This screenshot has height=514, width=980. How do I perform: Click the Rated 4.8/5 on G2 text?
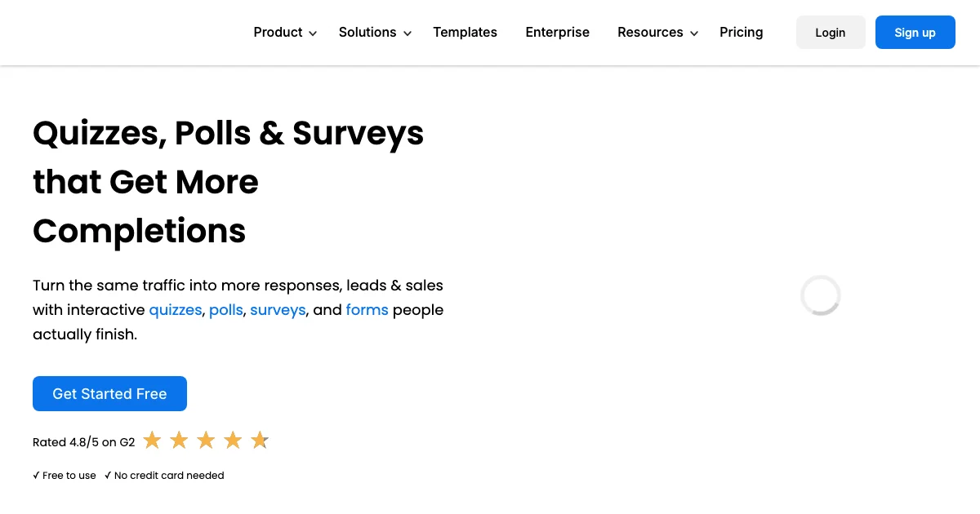[x=83, y=442]
